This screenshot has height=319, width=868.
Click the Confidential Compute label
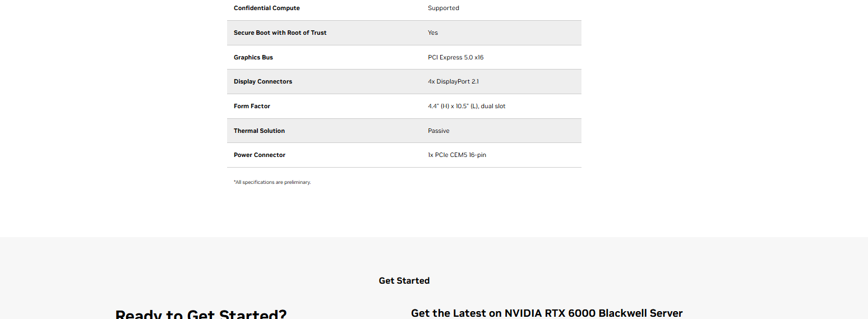(x=267, y=8)
